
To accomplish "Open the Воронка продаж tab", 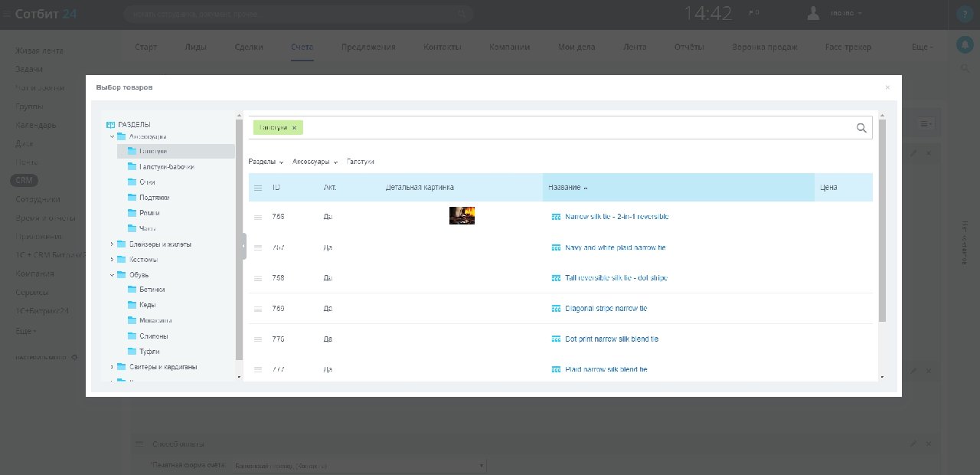I will [765, 47].
